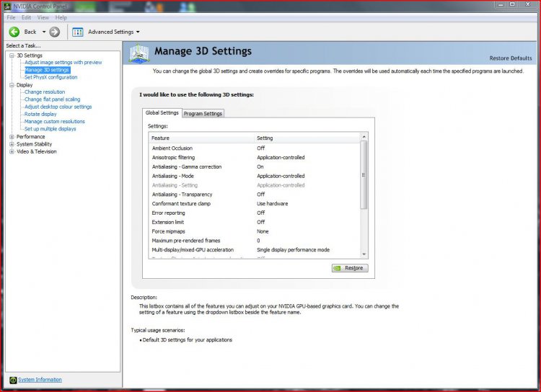This screenshot has height=392, width=541.
Task: Open Manage custom resolutions
Action: point(55,122)
